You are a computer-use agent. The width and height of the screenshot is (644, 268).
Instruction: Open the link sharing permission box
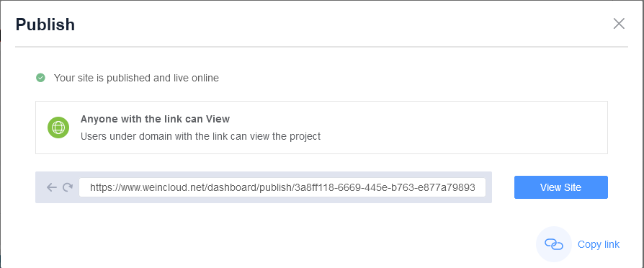click(321, 128)
